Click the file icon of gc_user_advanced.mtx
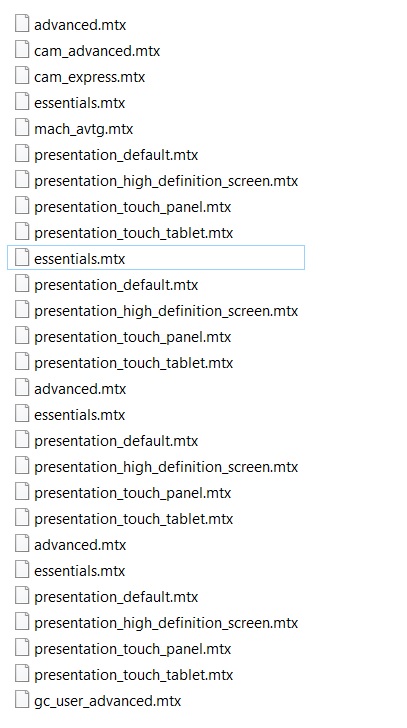Screen dimensions: 407x728 [22, 700]
